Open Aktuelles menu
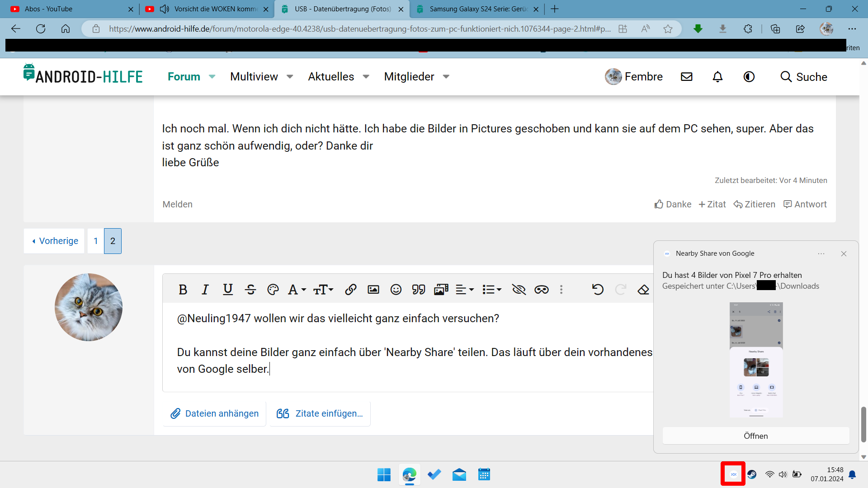The image size is (868, 488). click(331, 77)
